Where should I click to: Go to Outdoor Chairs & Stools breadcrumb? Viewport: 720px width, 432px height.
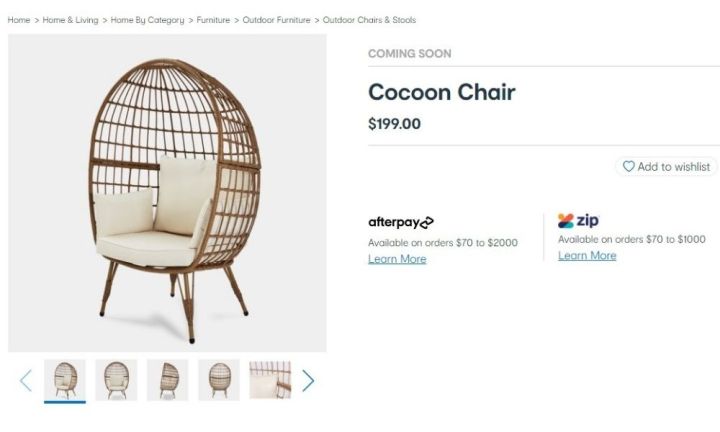pos(369,20)
